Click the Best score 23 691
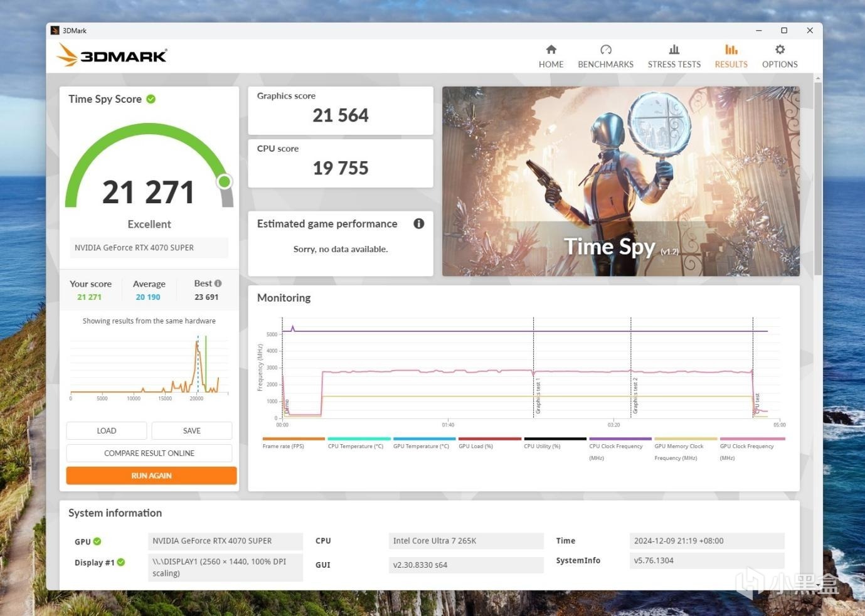Image resolution: width=865 pixels, height=616 pixels. (x=206, y=297)
